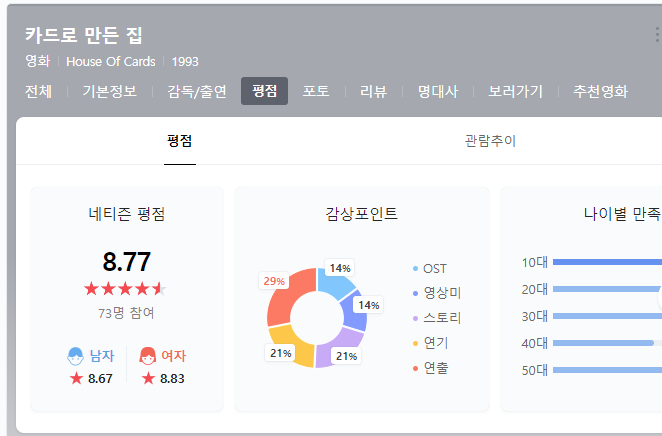Screen dimensions: 662x436
Task: Click the 10대 satisfaction bar
Action: (x=607, y=262)
